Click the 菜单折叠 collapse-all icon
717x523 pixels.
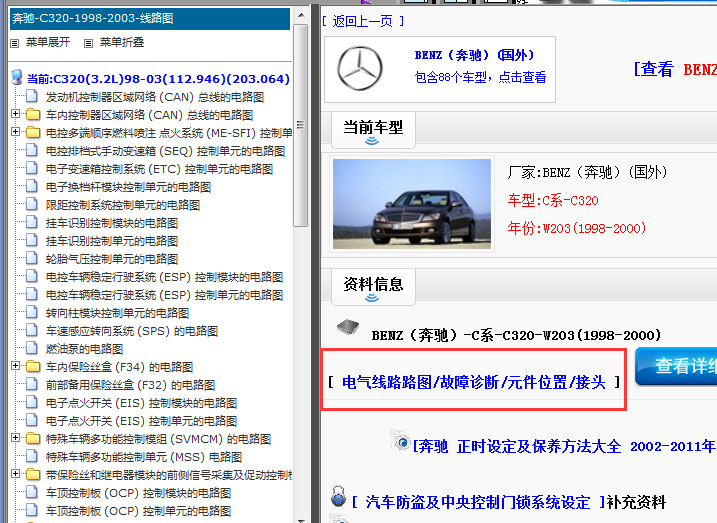pos(88,43)
